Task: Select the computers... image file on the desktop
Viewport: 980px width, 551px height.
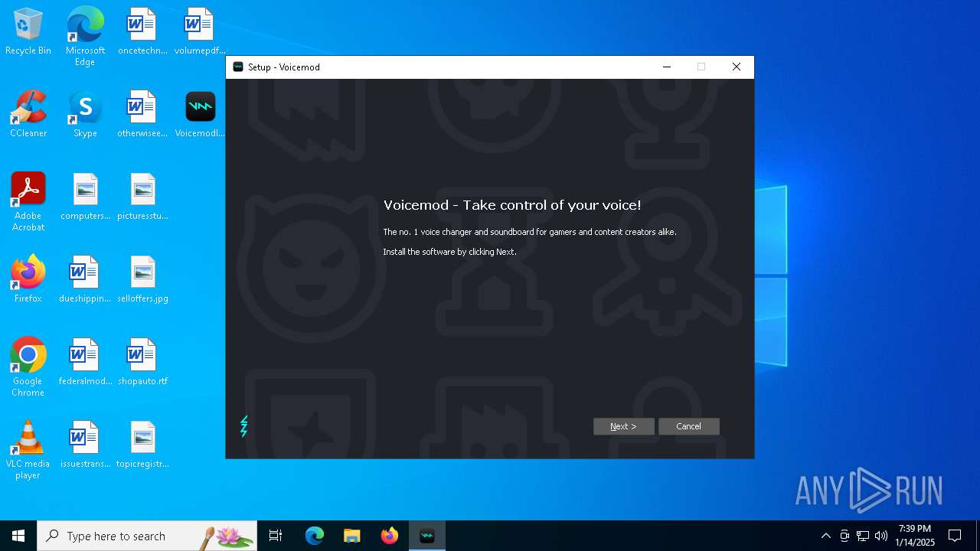Action: coord(85,197)
